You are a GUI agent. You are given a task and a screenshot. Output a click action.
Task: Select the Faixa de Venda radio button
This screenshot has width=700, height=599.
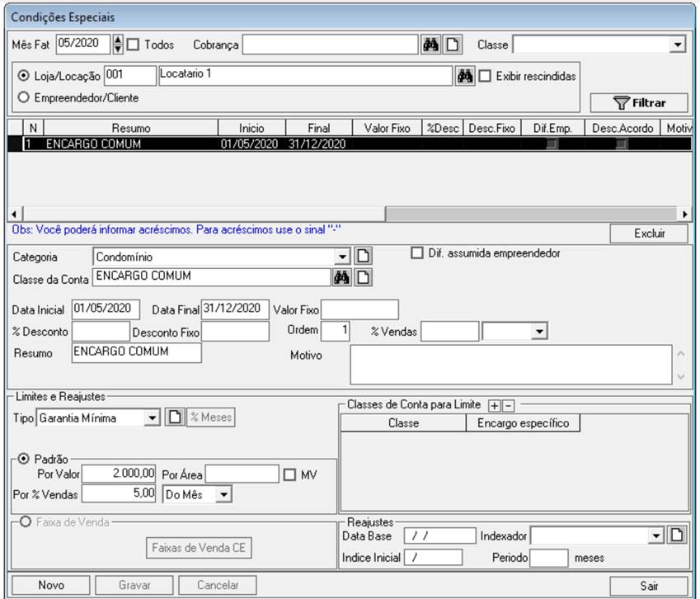pyautogui.click(x=25, y=521)
